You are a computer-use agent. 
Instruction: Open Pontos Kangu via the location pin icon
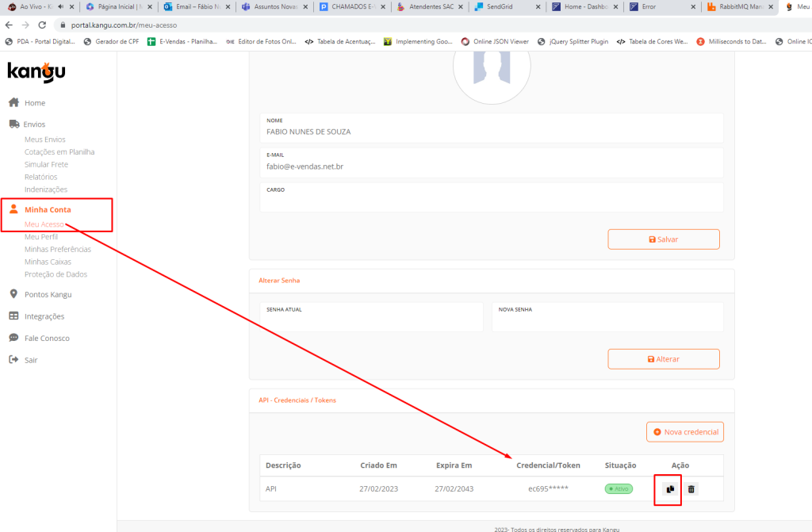[x=13, y=294]
